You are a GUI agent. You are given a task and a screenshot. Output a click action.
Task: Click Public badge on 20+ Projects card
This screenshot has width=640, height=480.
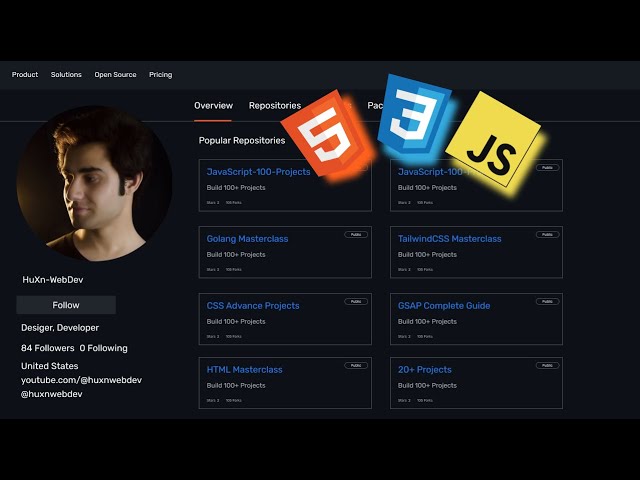[547, 365]
